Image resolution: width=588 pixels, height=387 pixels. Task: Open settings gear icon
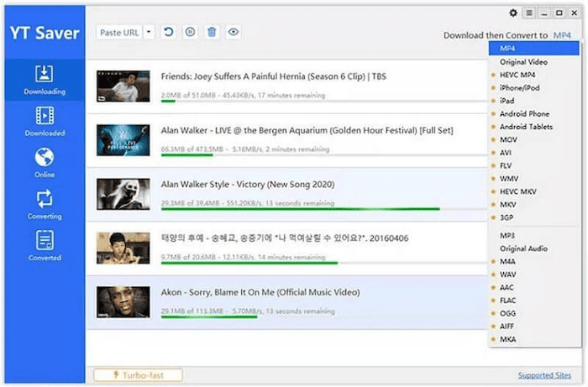pyautogui.click(x=513, y=13)
